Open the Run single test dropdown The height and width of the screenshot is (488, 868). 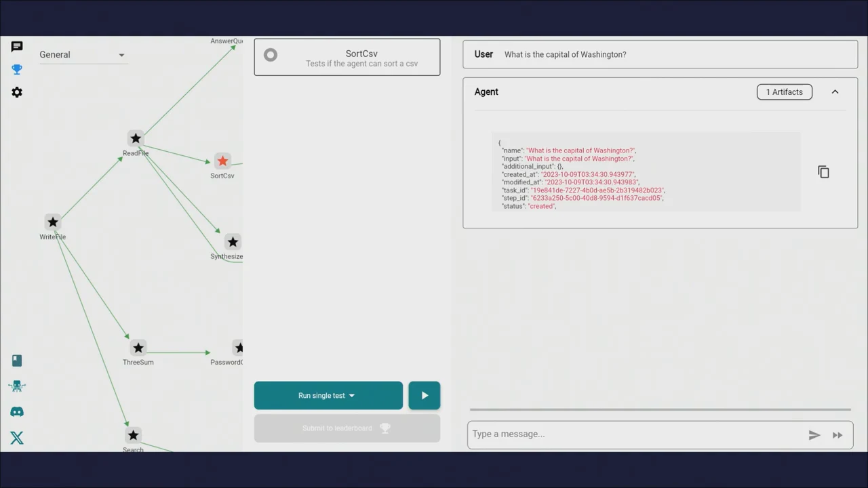(x=328, y=396)
